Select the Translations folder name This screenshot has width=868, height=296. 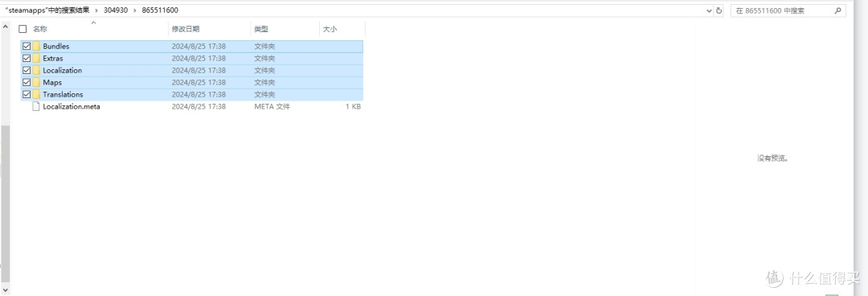pos(63,94)
